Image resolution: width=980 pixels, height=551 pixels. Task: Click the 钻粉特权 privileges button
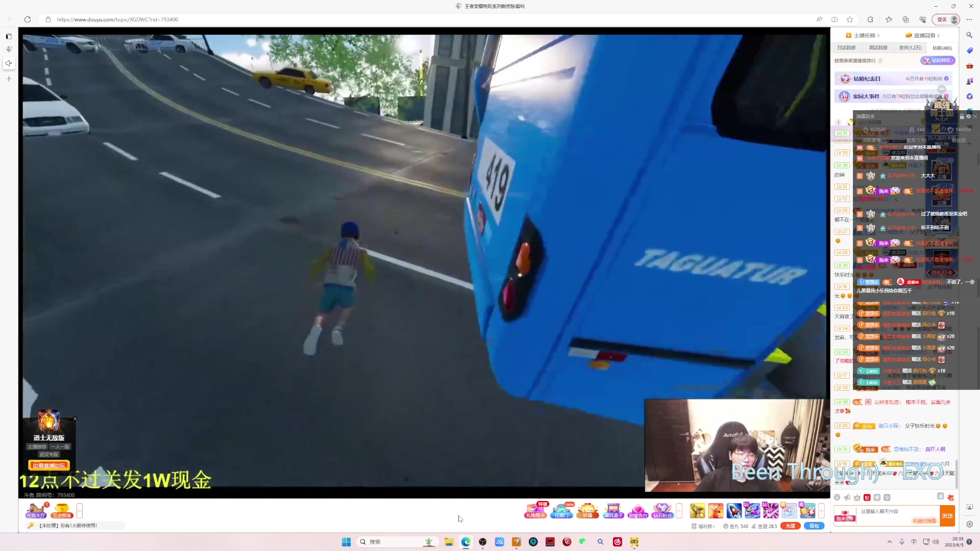[x=938, y=60]
